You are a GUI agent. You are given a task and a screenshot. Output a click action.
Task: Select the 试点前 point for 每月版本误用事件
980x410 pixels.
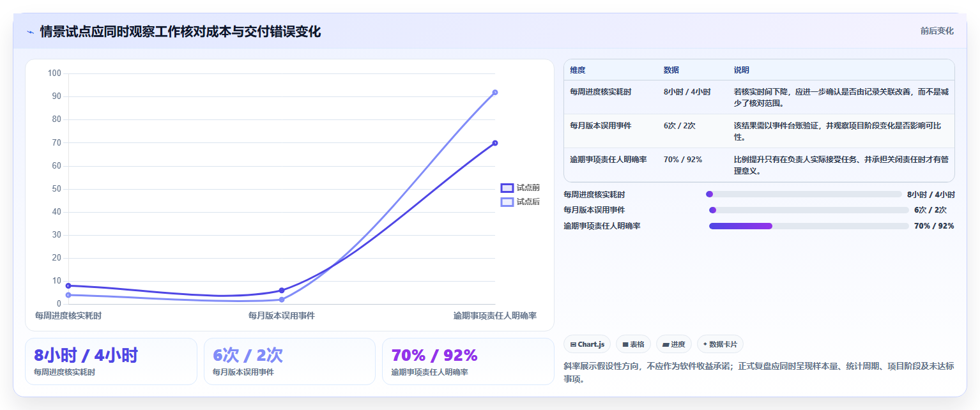click(x=282, y=291)
